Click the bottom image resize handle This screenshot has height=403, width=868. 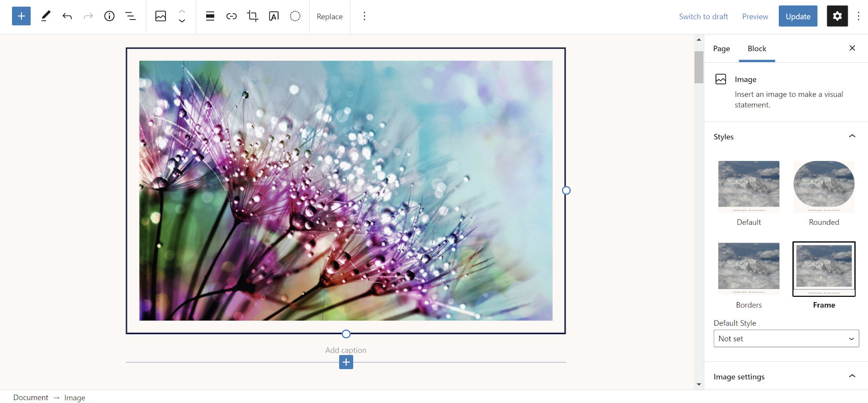pyautogui.click(x=346, y=334)
